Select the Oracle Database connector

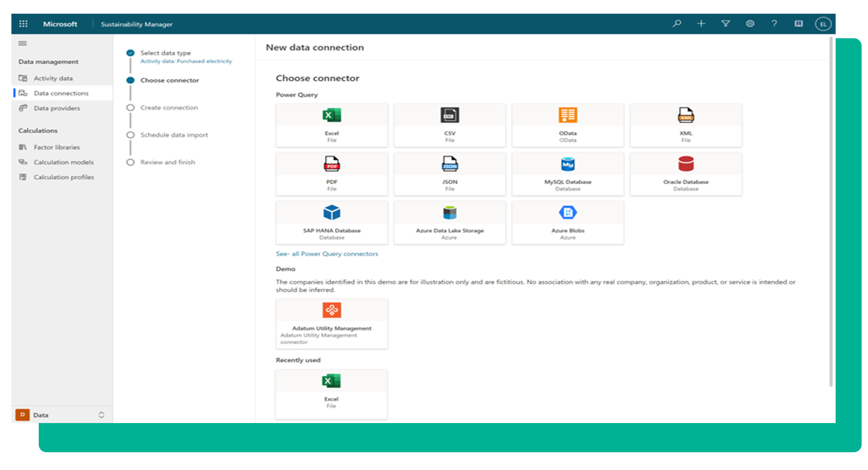click(x=685, y=174)
